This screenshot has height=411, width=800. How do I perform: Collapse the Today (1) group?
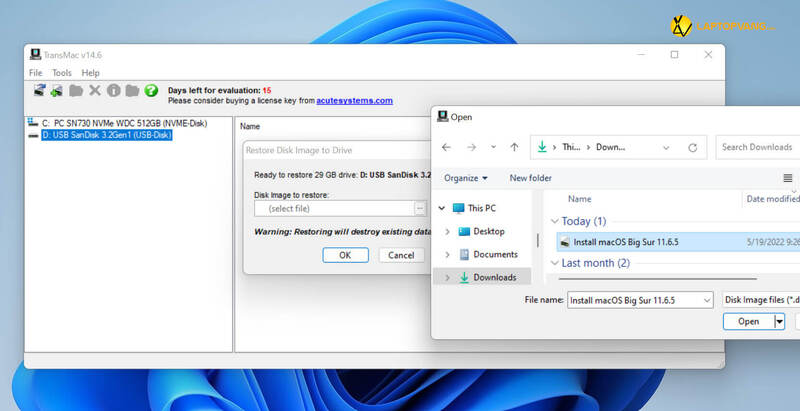click(x=555, y=221)
